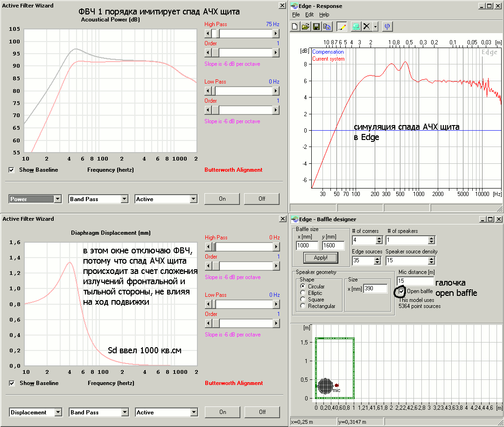The width and height of the screenshot is (504, 427).
Task: Click left arrow of Low Pass Order slider, Displacement wizard
Action: [209, 323]
